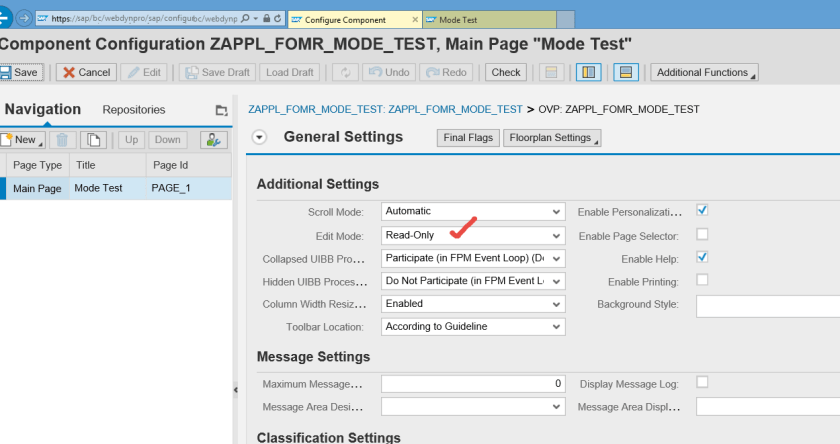Click the Final Flags button
This screenshot has height=444, width=840.
(x=468, y=138)
